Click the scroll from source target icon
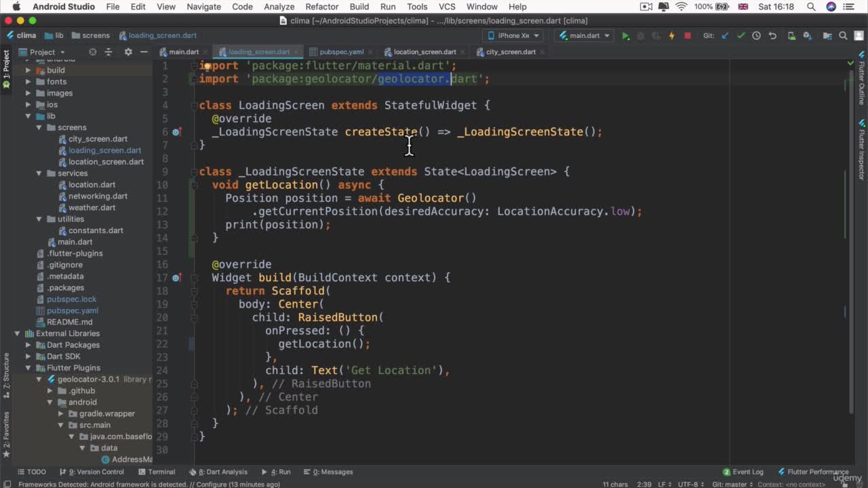The height and width of the screenshot is (488, 868). click(x=92, y=52)
